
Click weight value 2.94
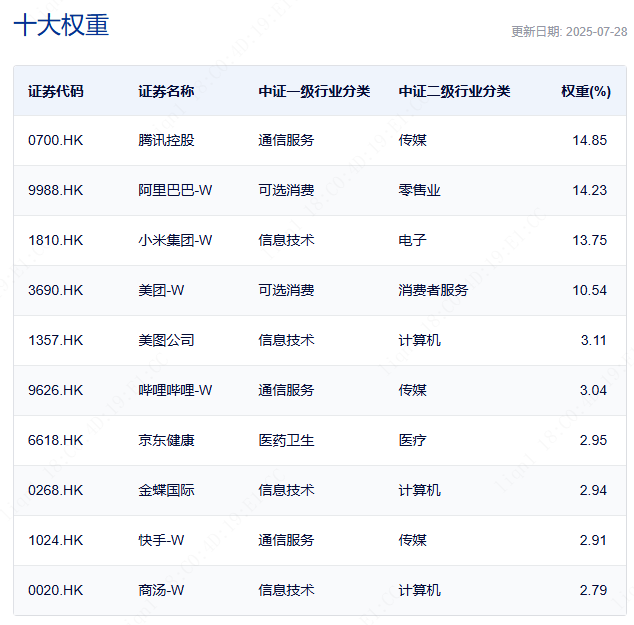pos(593,490)
